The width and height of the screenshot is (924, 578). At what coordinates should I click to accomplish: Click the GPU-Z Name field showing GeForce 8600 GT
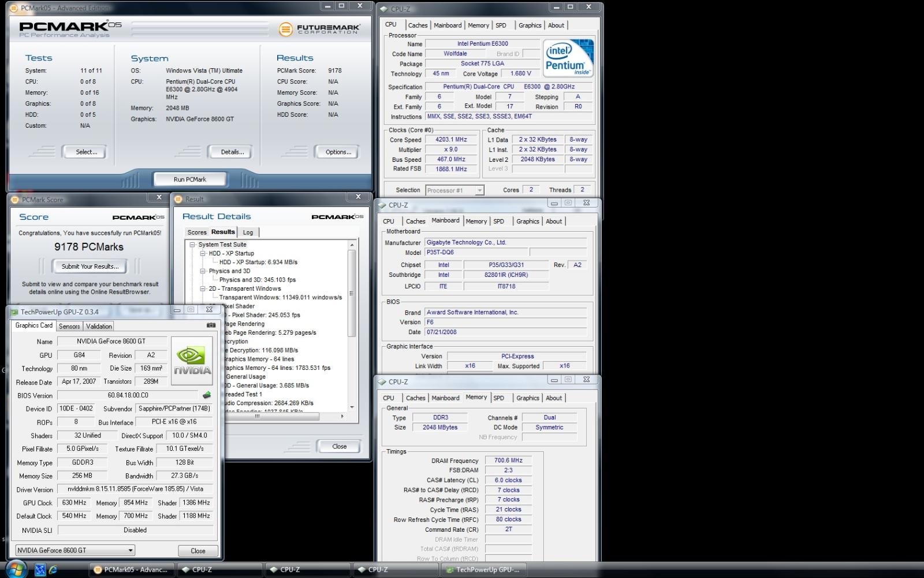point(111,341)
